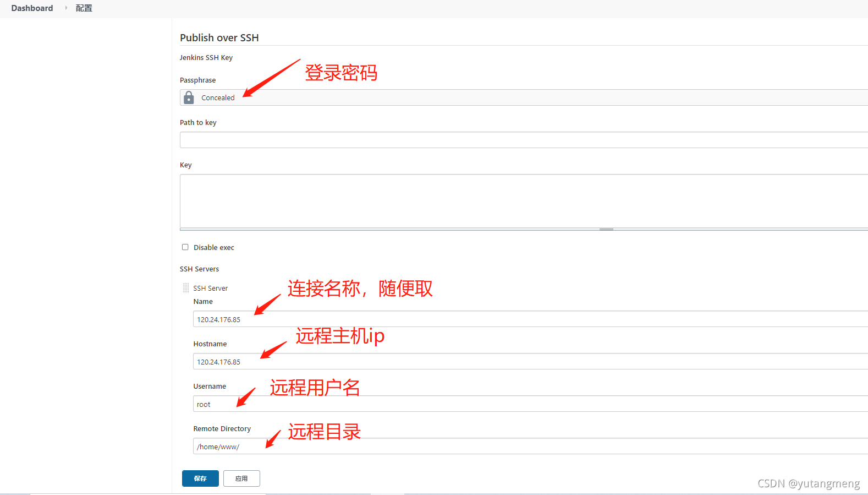Click the breadcrumb arrow after Dashboard
868x495 pixels.
(66, 8)
